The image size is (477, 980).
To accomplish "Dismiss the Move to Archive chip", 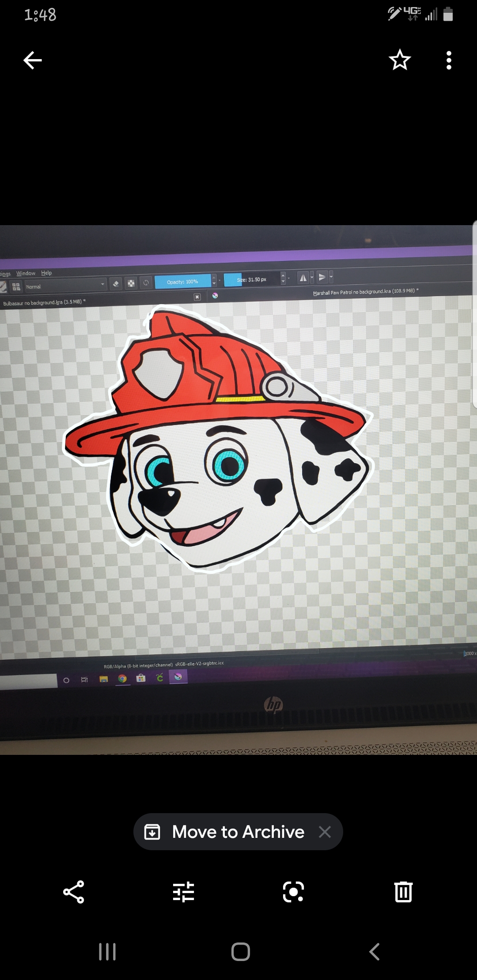I will pyautogui.click(x=325, y=832).
